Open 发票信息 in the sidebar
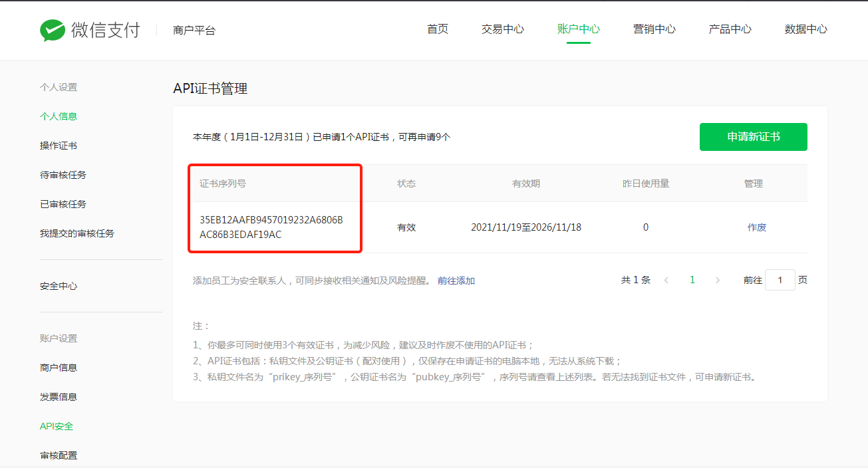 [59, 397]
